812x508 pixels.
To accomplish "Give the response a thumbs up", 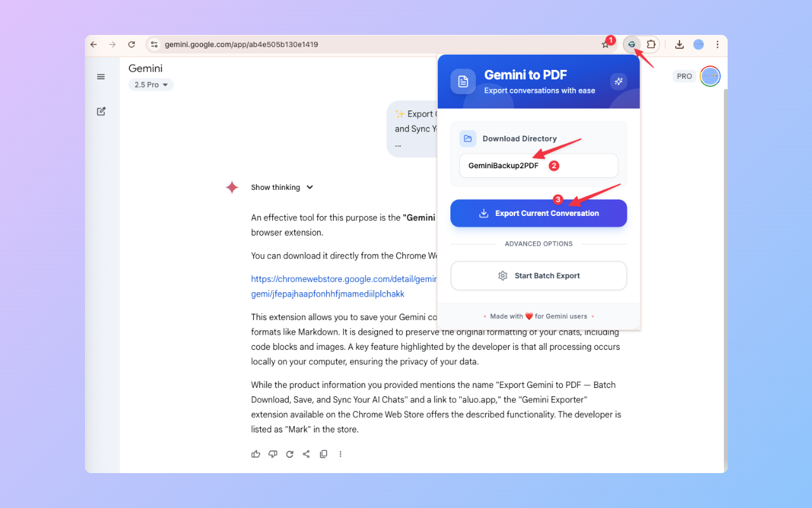I will click(x=256, y=454).
